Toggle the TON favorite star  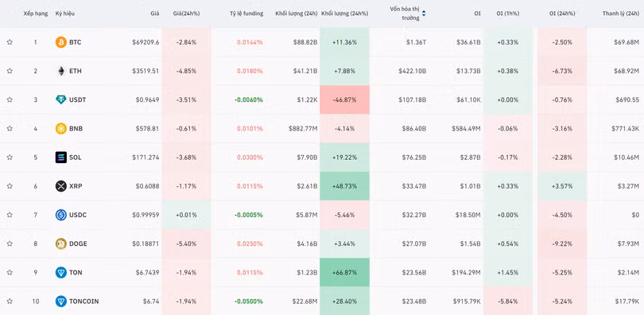point(10,272)
